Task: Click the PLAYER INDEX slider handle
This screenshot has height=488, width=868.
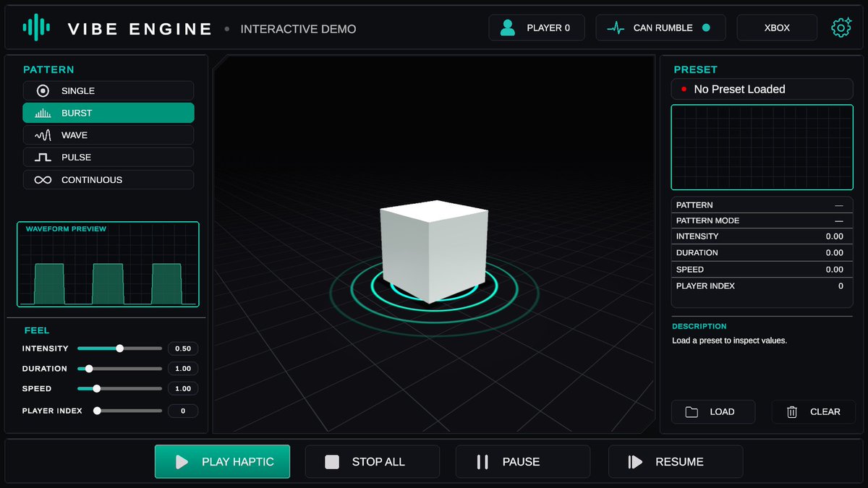Action: coord(97,411)
